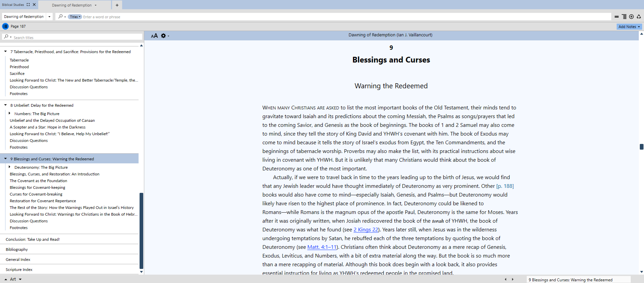Focus the Search titles input field
This screenshot has height=283, width=644.
77,37
